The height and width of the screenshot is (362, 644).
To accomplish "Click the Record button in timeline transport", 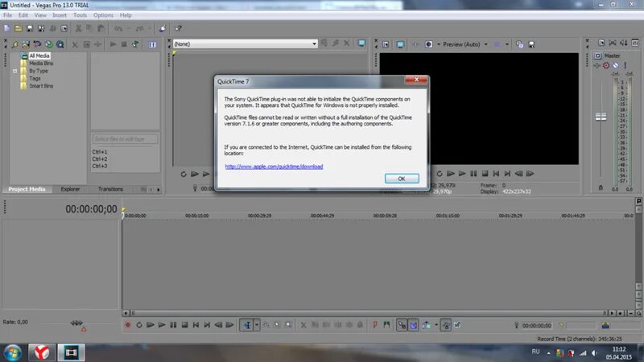I will pyautogui.click(x=128, y=325).
